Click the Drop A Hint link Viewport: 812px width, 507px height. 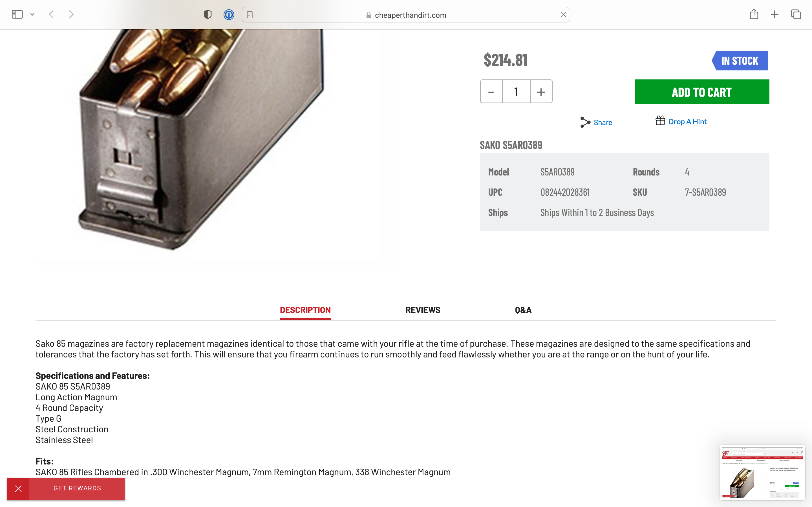(x=681, y=121)
